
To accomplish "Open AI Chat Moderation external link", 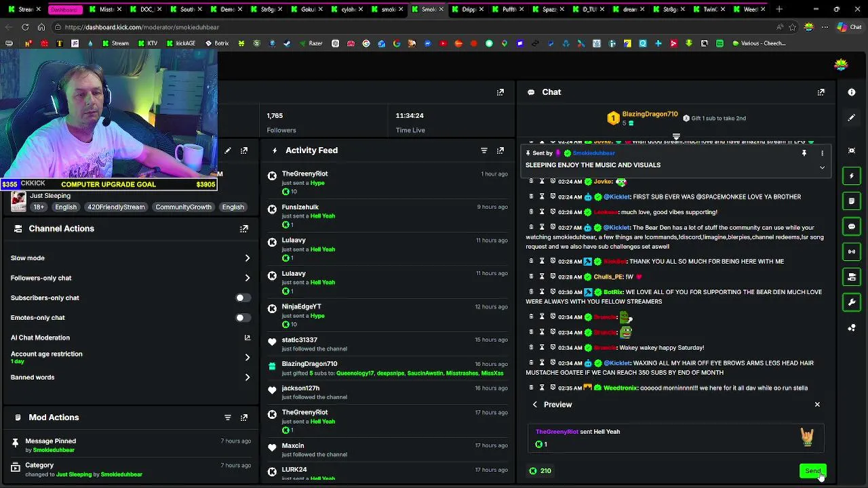I will 248,338.
